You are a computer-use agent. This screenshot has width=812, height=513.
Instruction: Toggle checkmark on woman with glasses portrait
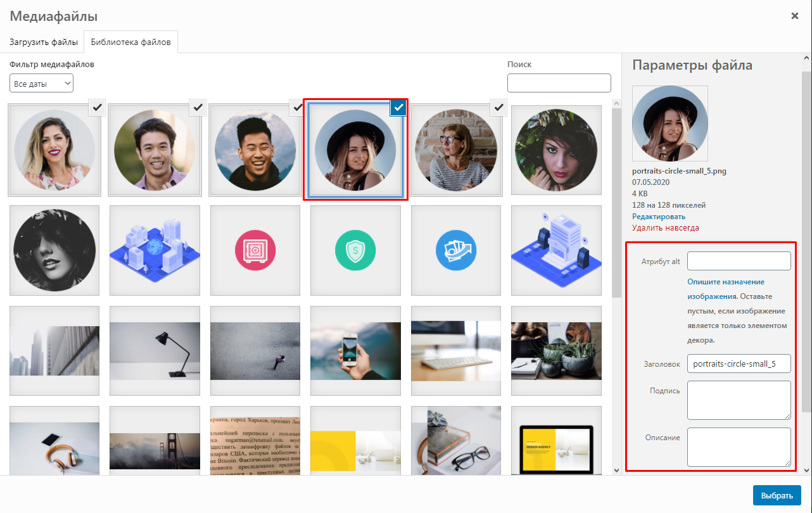[499, 108]
